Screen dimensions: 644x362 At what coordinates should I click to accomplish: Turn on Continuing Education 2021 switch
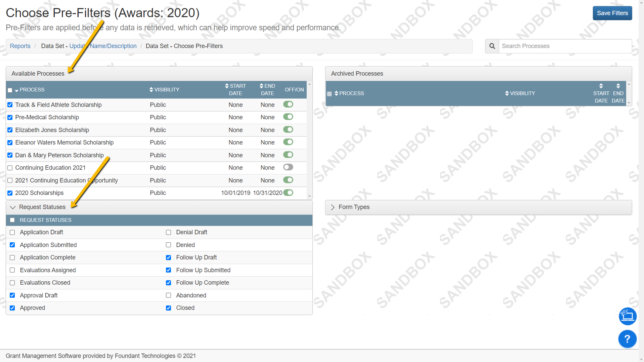click(x=288, y=167)
